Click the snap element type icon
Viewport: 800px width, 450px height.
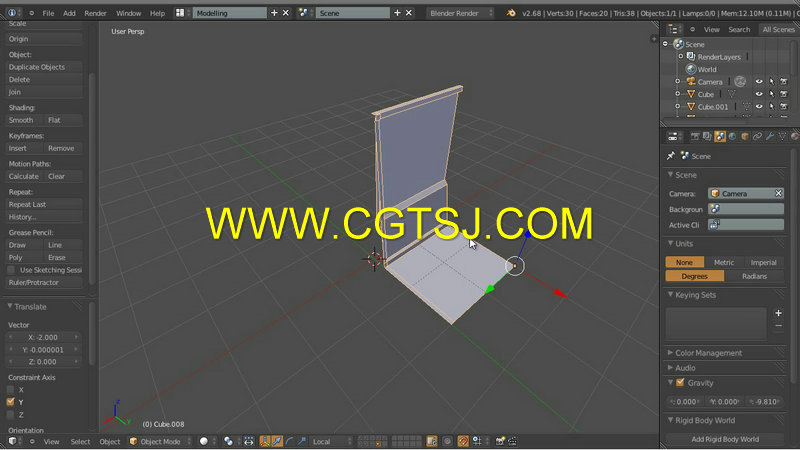[x=477, y=441]
